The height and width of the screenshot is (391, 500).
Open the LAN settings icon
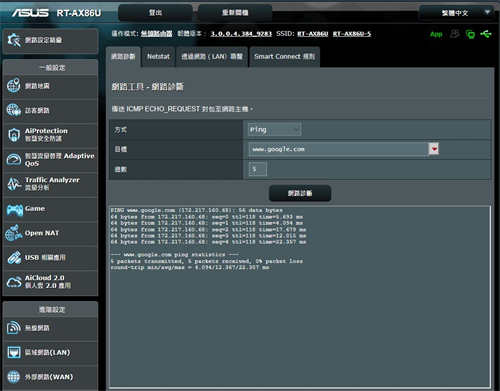(14, 352)
